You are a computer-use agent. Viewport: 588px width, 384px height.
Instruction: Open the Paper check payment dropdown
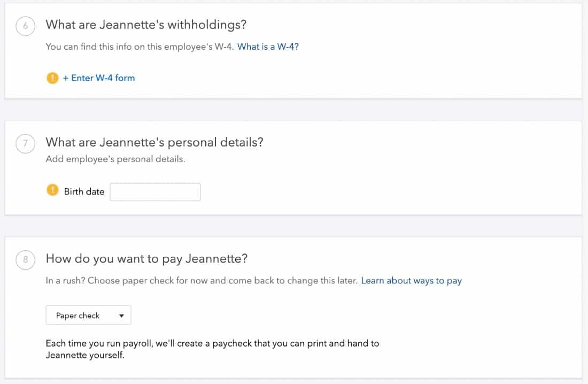click(x=89, y=316)
